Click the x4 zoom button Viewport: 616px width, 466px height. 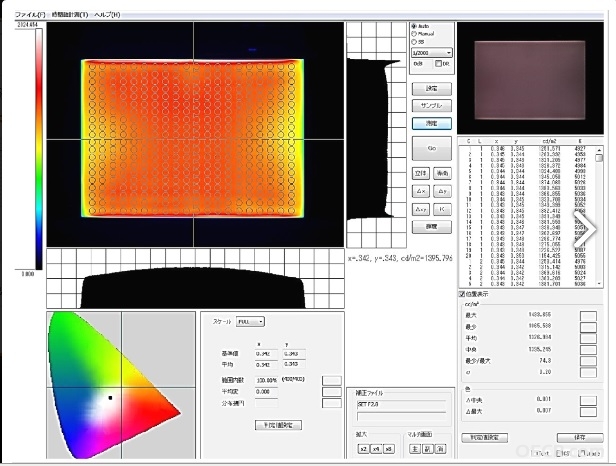376,449
